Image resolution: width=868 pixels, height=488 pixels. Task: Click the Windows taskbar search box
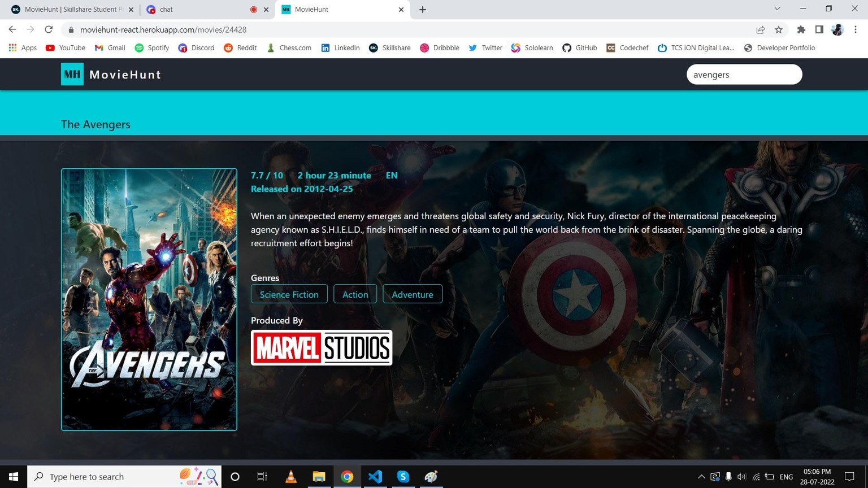click(124, 477)
